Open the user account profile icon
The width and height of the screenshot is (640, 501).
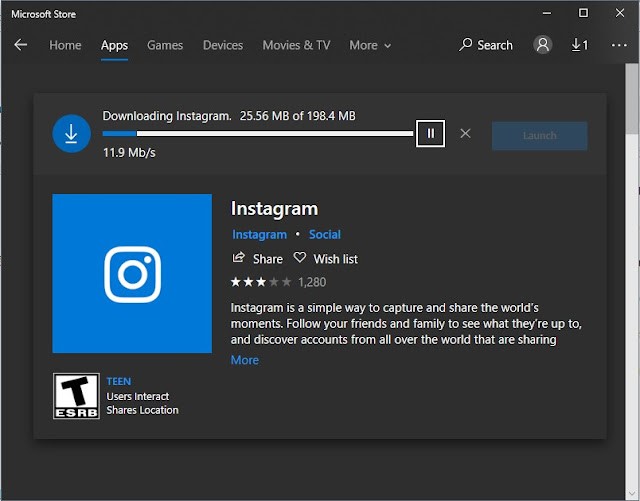(x=542, y=45)
